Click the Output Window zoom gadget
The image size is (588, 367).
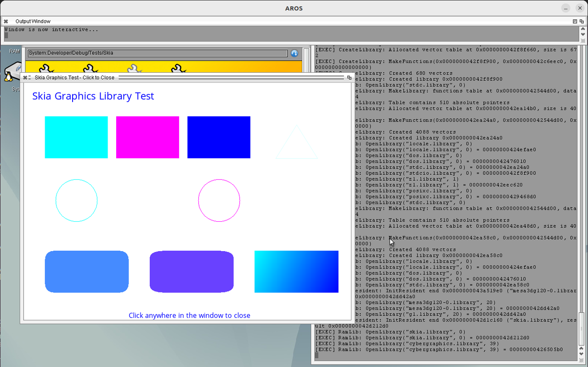pyautogui.click(x=575, y=21)
